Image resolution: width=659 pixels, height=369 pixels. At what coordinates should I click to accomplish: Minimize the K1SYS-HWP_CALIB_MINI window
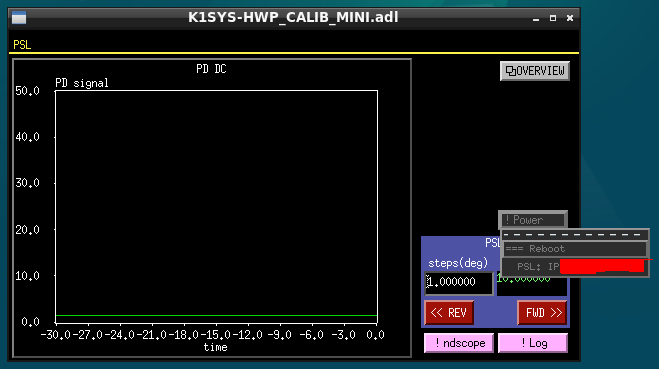pos(535,18)
